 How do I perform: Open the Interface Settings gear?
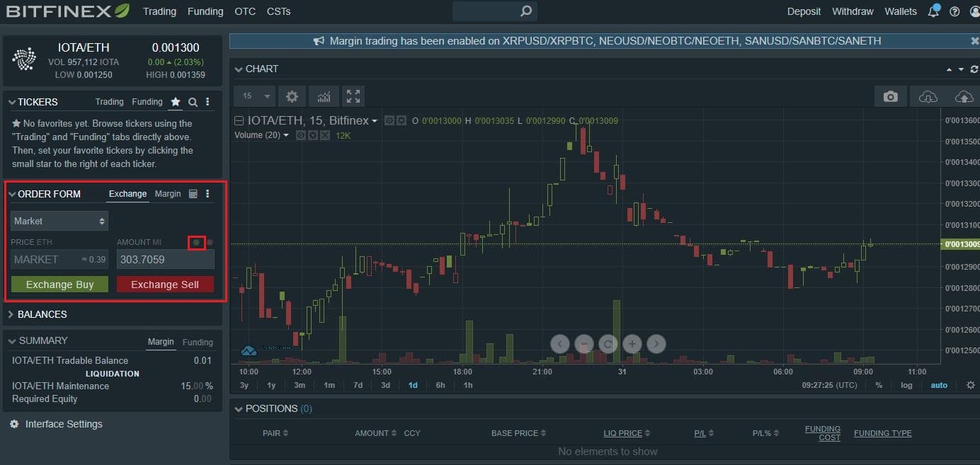14,424
